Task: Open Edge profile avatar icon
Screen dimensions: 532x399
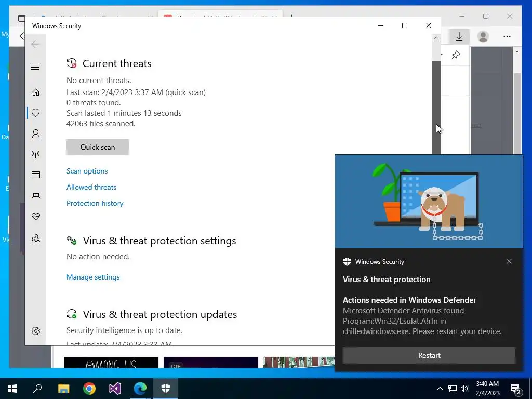Action: click(x=483, y=36)
